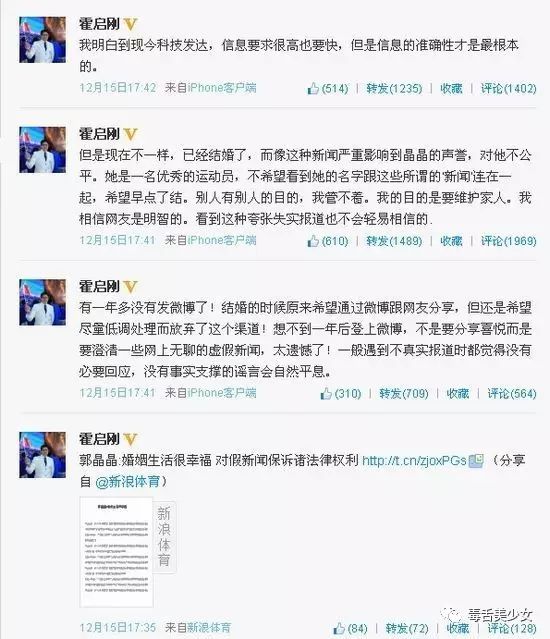Click the gold V badge on first post
The width and height of the screenshot is (550, 639).
click(130, 24)
